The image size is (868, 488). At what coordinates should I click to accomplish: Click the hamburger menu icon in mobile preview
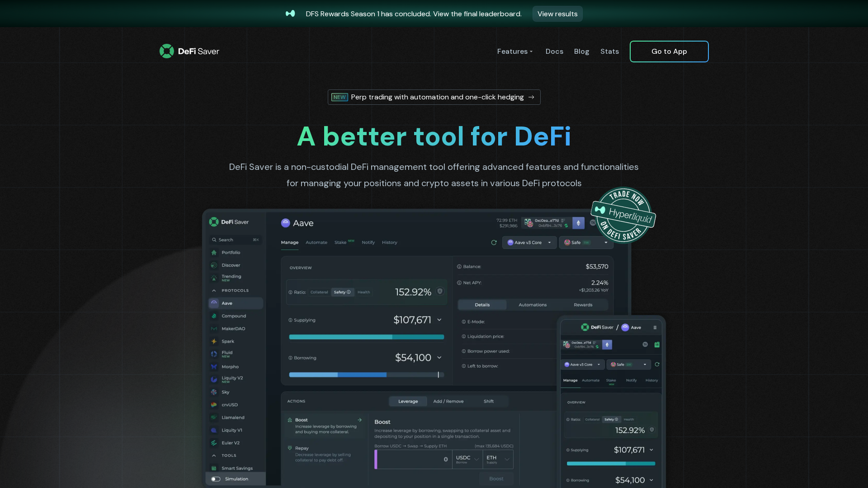[655, 328]
